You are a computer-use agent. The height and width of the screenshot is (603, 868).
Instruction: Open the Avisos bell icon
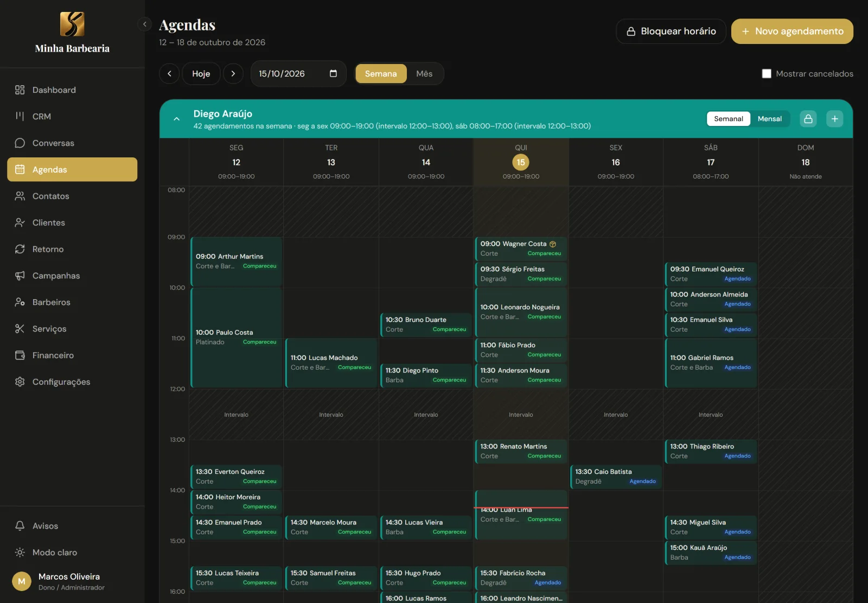click(x=20, y=526)
